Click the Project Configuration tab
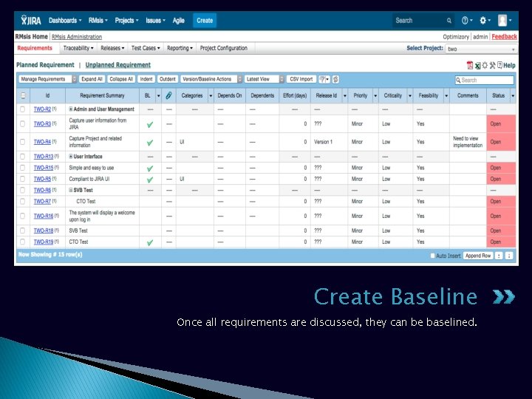The width and height of the screenshot is (532, 399). point(224,48)
